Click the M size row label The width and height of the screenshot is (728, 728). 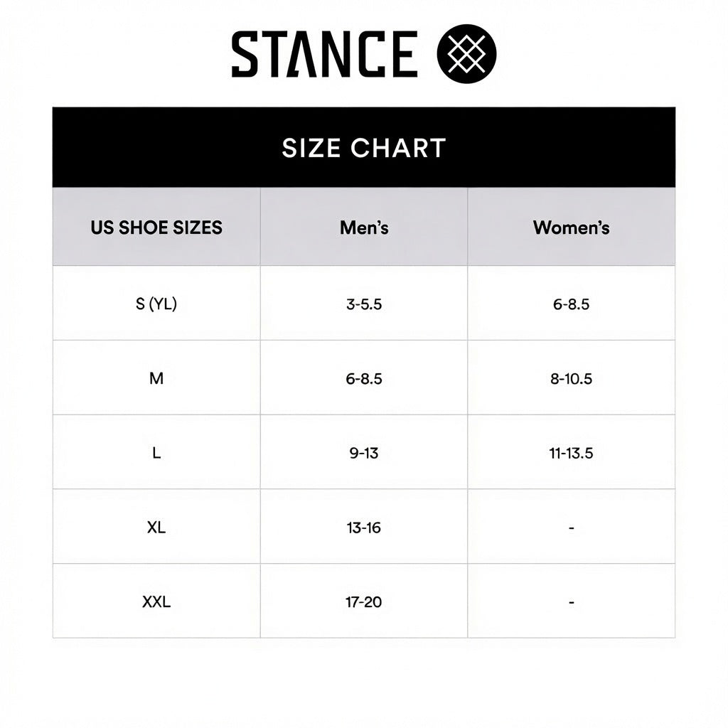pos(156,378)
